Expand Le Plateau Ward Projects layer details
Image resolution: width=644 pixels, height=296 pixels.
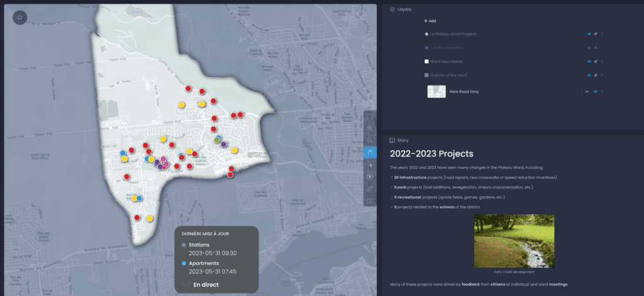coord(602,34)
